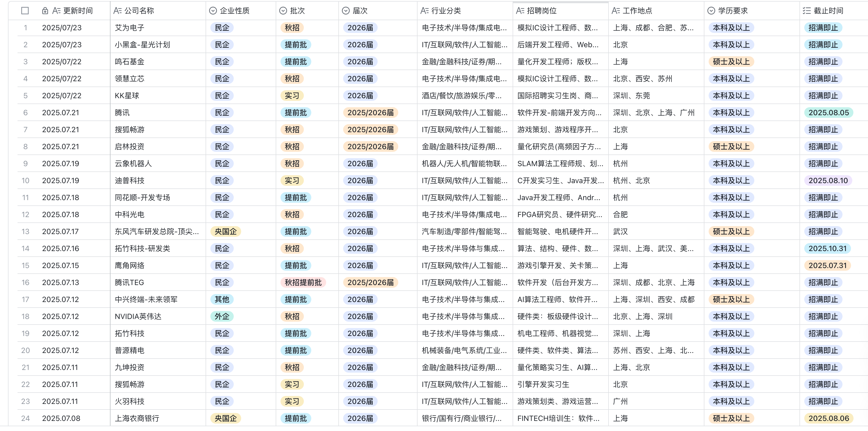Select the 硕士及以上 tag for 鸣石基金
Viewport: 868px width, 431px height.
731,62
